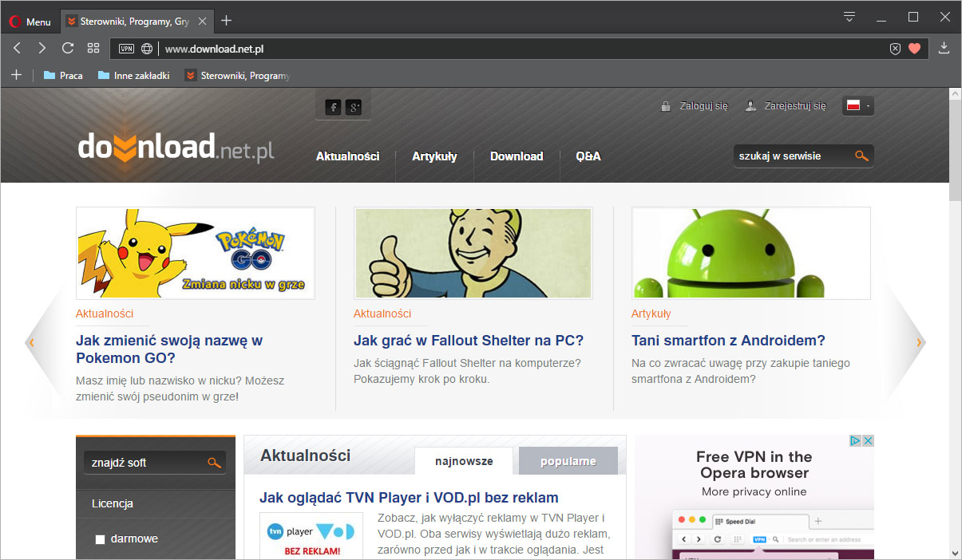Click the AdChoices info icon on ad
Screen dimensions: 962x560
855,440
